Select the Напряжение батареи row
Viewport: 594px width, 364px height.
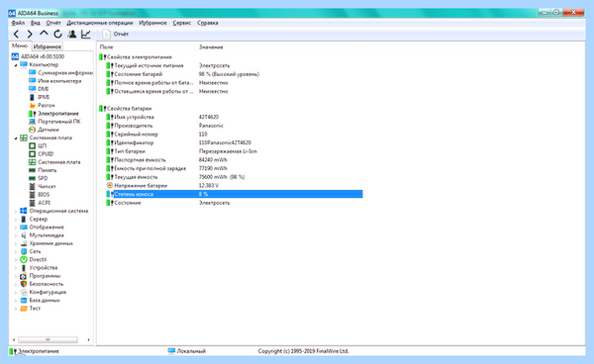tap(234, 185)
